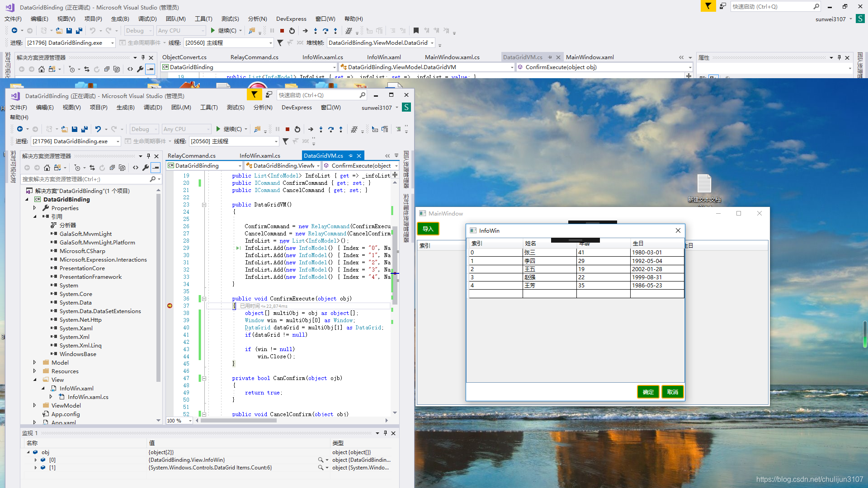Toggle preview-selected-items button in front Solution Explorer
868x488 pixels.
click(156, 168)
